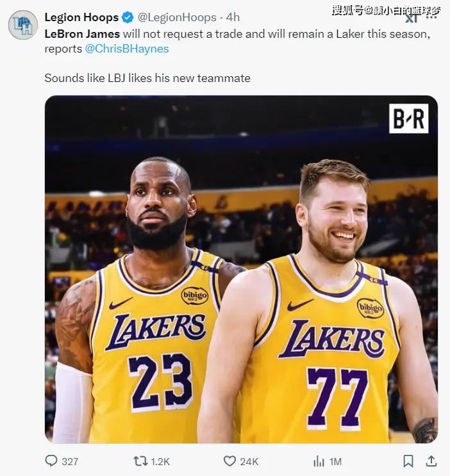The image size is (450, 476).
Task: Click the reply speech bubble icon
Action: point(51,461)
